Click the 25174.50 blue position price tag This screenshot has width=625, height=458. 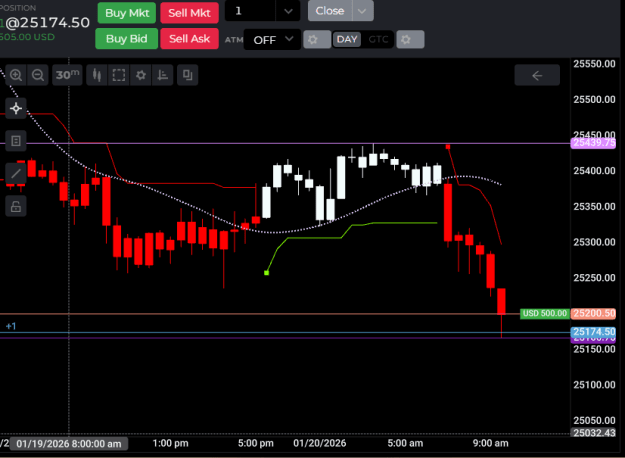(594, 332)
